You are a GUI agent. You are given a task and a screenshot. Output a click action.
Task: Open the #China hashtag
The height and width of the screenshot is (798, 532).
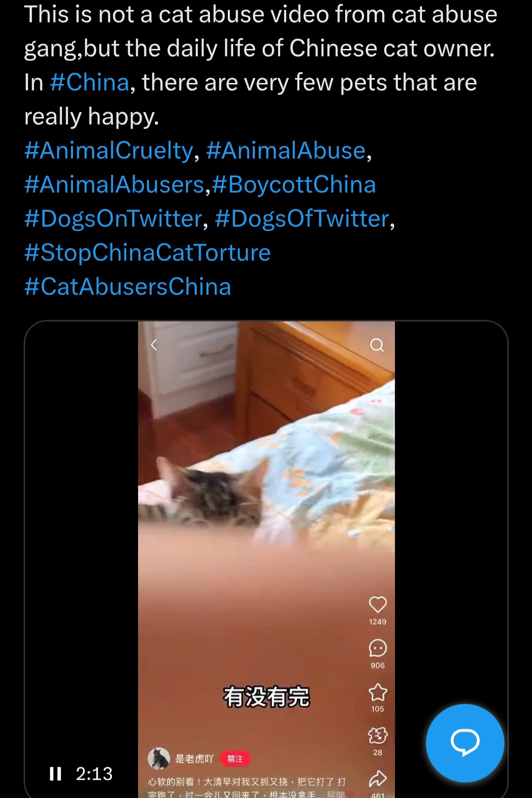point(90,82)
